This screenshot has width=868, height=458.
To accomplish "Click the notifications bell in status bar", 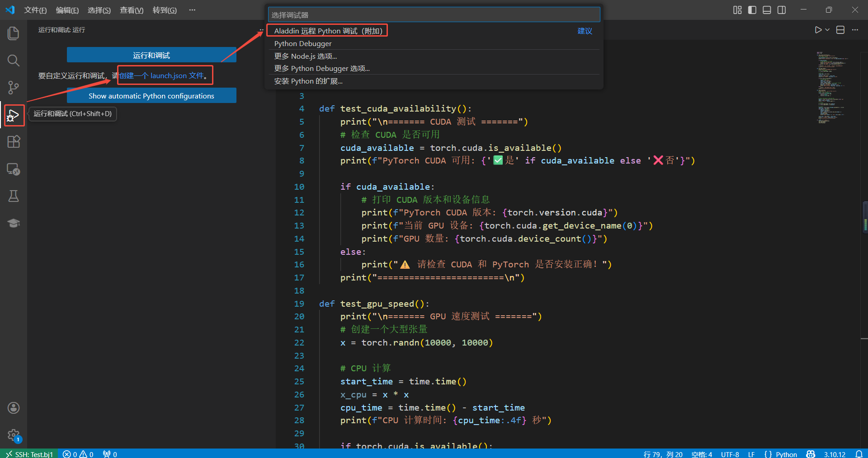I will click(859, 454).
